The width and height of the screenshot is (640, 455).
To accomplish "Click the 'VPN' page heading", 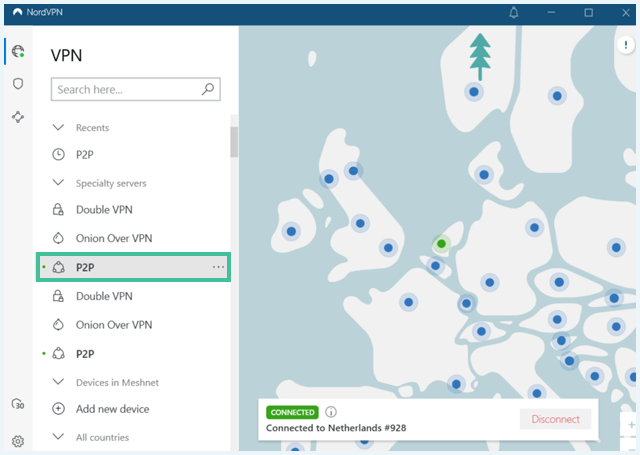I will 66,55.
